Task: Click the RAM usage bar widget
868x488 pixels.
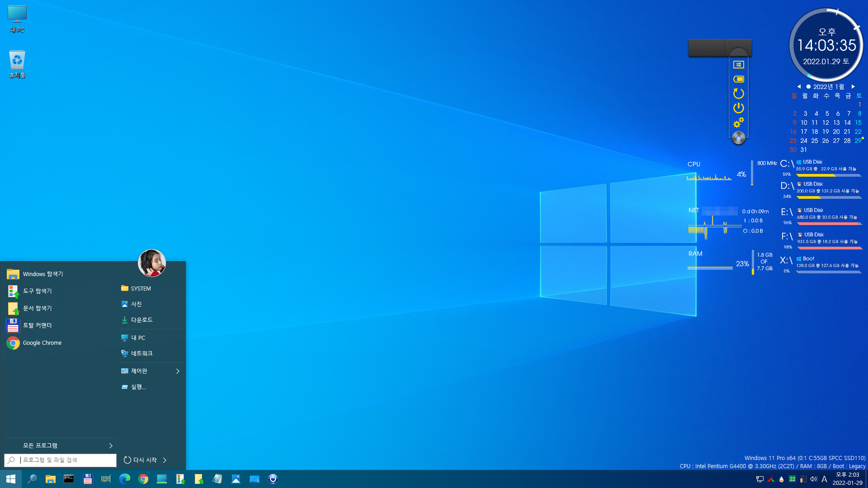Action: (x=710, y=268)
